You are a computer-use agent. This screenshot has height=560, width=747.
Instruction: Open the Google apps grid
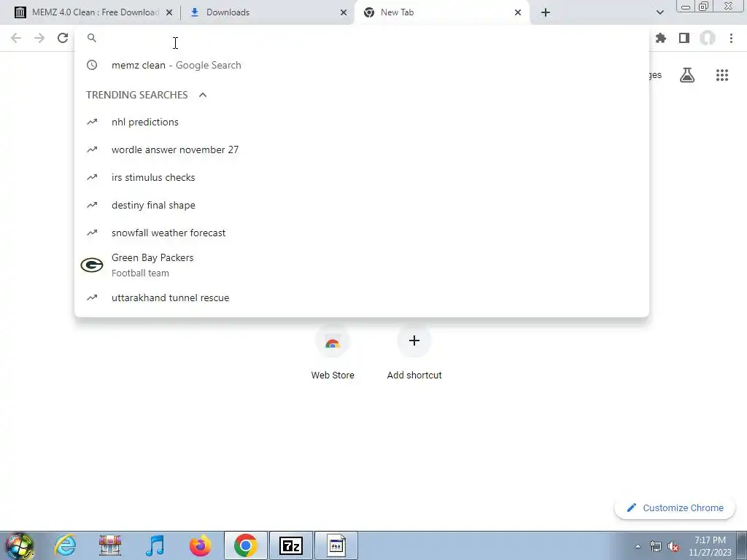(722, 75)
